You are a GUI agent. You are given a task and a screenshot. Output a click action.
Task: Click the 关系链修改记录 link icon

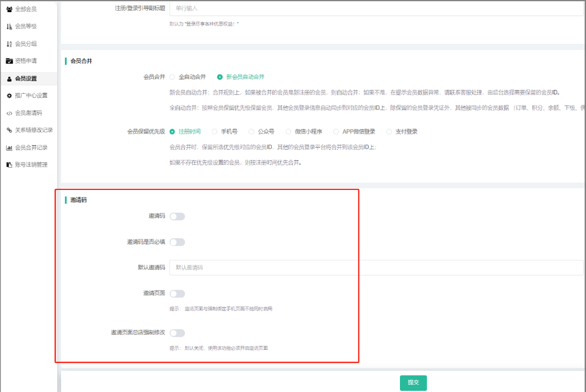(9, 130)
